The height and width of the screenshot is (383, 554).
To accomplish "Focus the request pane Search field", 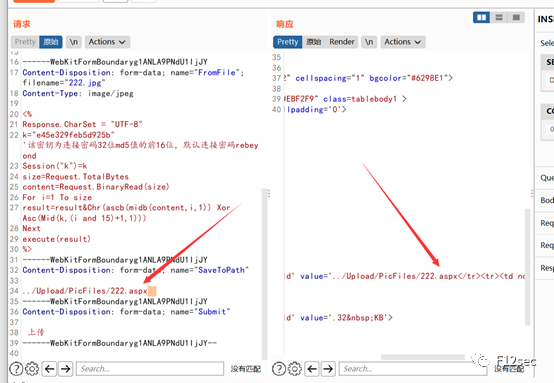I will 150,369.
